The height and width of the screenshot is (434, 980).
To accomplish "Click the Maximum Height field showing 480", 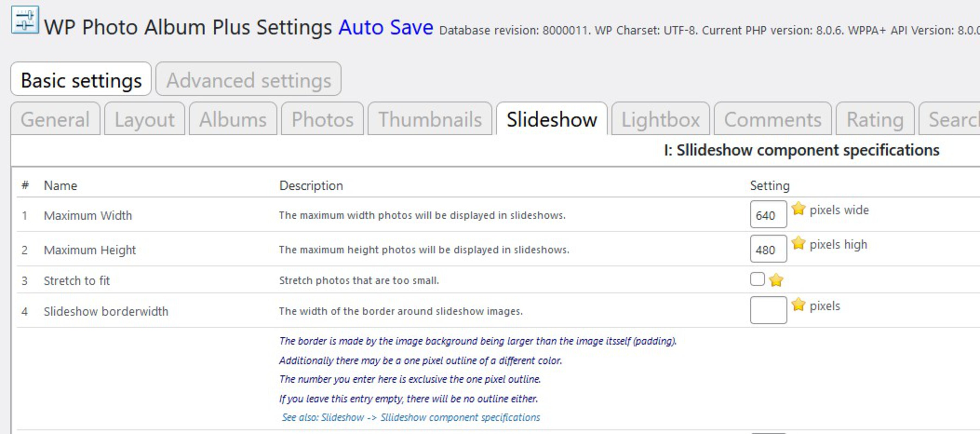I will pos(768,249).
